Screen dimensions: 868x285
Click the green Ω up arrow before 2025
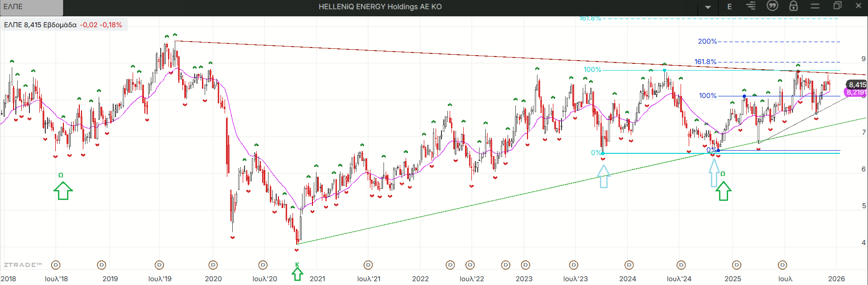click(x=723, y=190)
